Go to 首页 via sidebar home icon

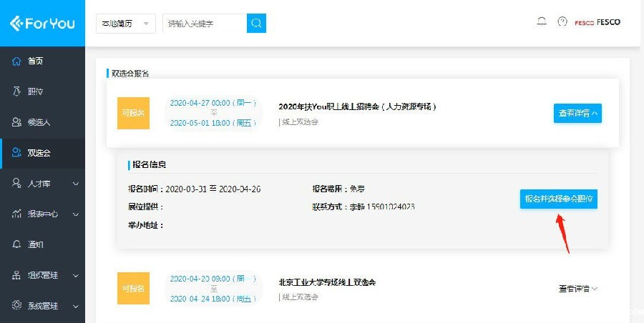click(17, 61)
